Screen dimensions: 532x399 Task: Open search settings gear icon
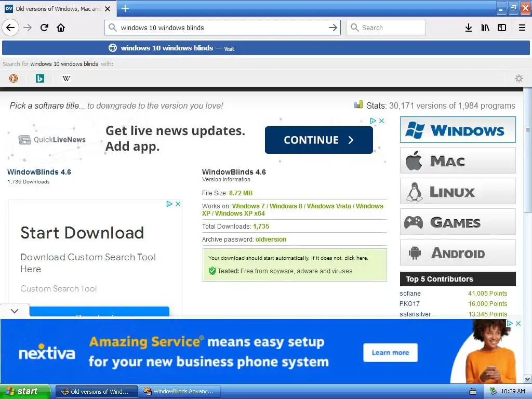coord(519,78)
